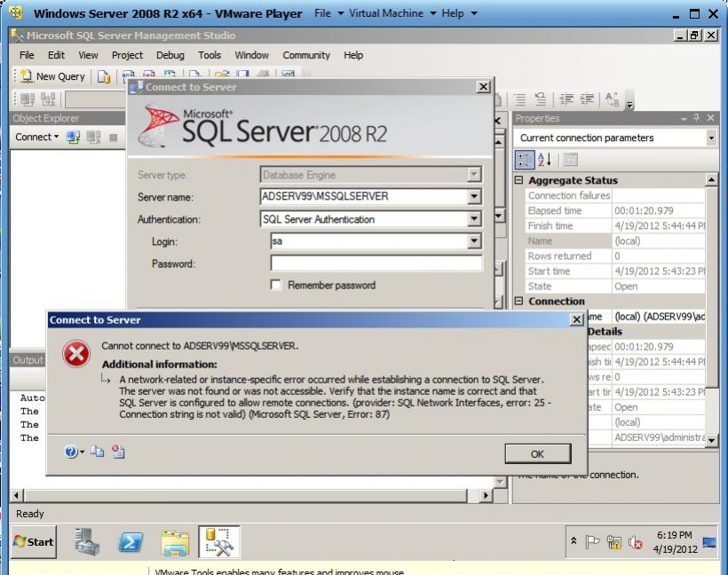Collapse the Aggregate Status section
The image size is (728, 575).
point(519,180)
